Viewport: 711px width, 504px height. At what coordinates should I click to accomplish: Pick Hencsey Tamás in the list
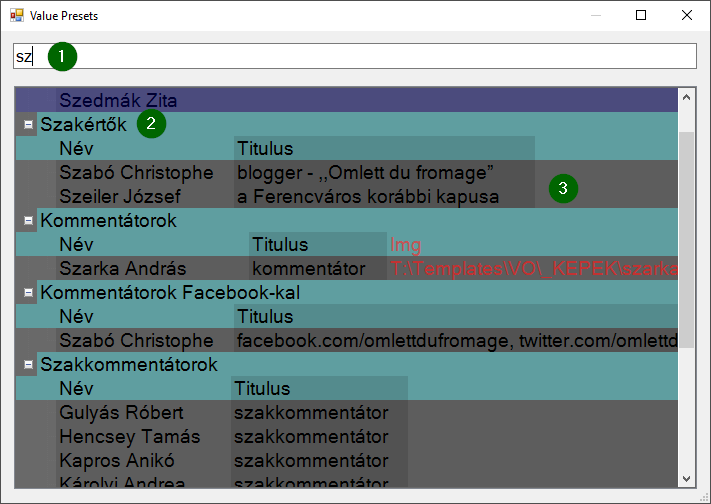click(129, 437)
